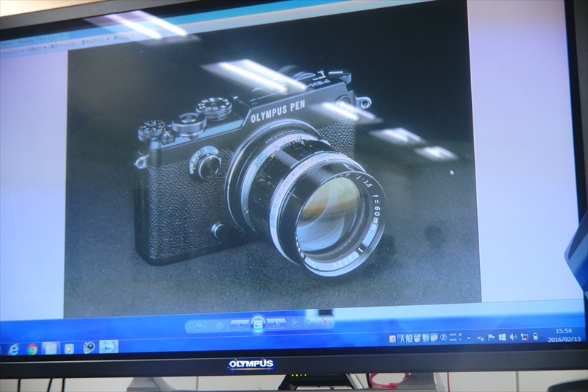This screenshot has width=588, height=392.
Task: Switch IME input mode via the A indicator
Action: pos(402,339)
